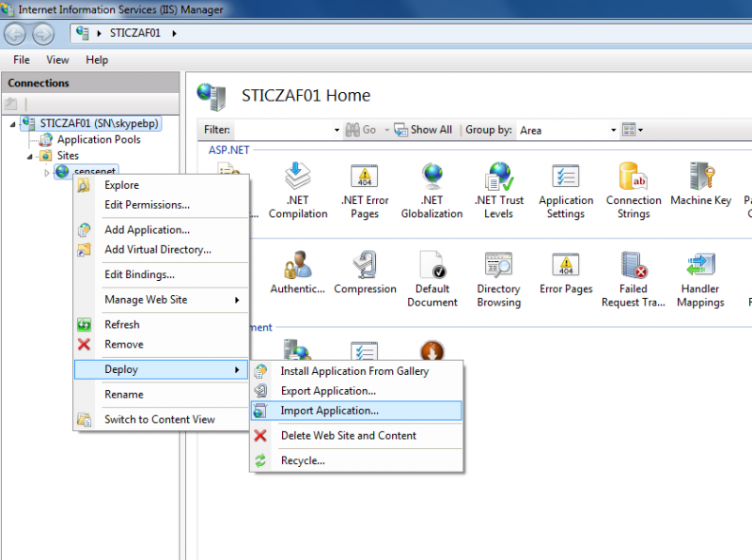Click the Go filter button
This screenshot has width=752, height=560.
pyautogui.click(x=361, y=130)
